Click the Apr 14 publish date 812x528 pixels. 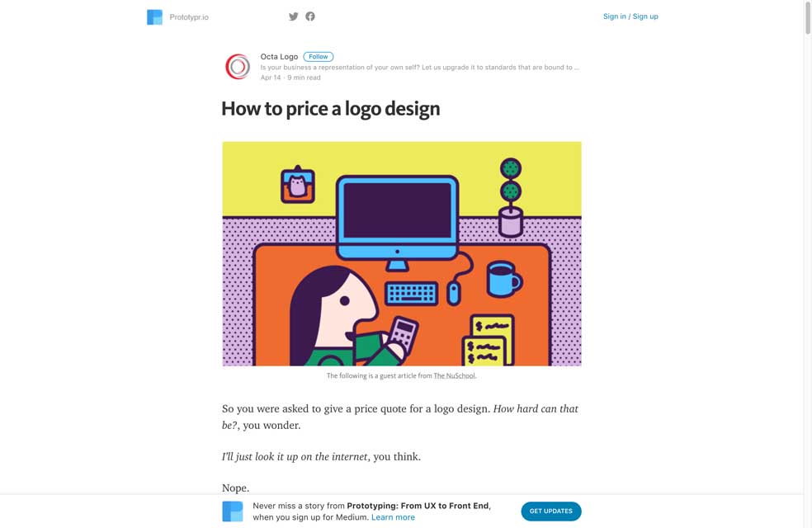[271, 78]
